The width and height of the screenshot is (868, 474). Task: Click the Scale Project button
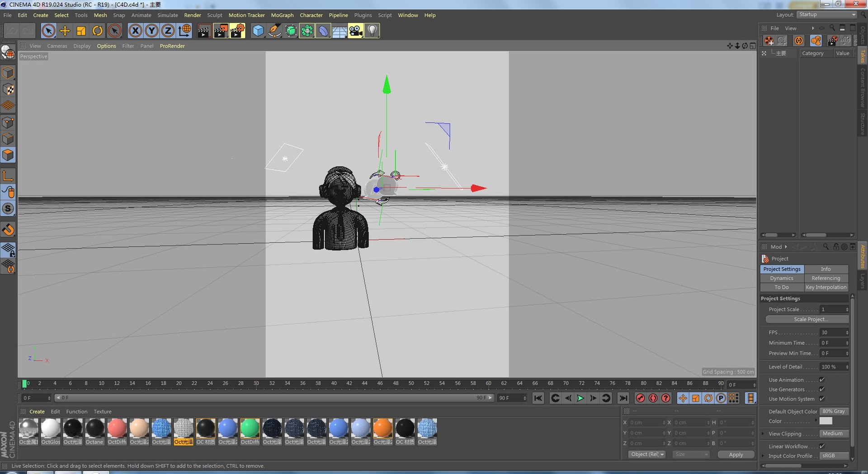[807, 319]
